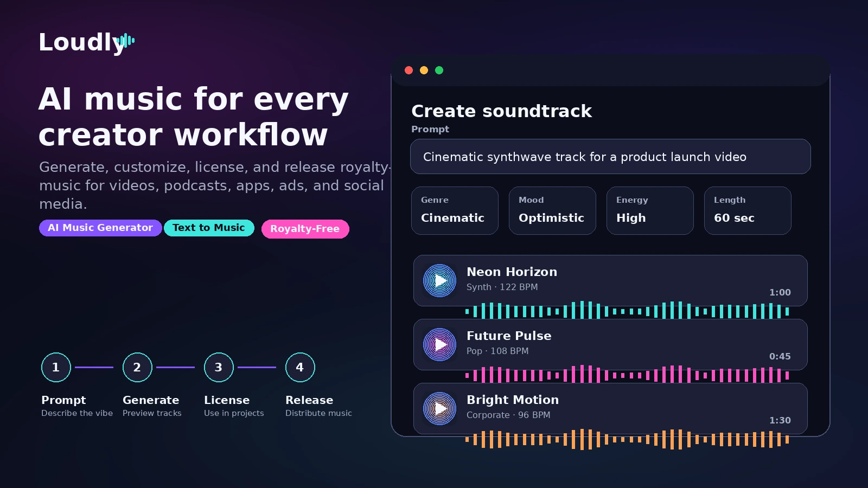Click the soundtrack prompt text field
Image resolution: width=868 pixels, height=488 pixels.
click(x=610, y=157)
